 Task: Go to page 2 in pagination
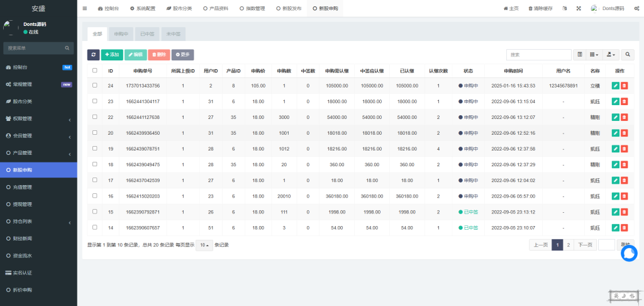(x=569, y=245)
